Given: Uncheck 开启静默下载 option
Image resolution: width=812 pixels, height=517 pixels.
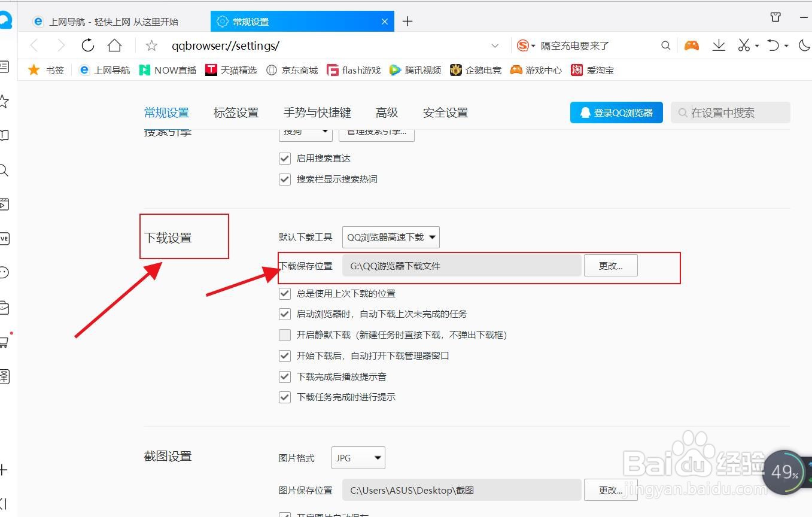Looking at the screenshot, I should click(284, 334).
